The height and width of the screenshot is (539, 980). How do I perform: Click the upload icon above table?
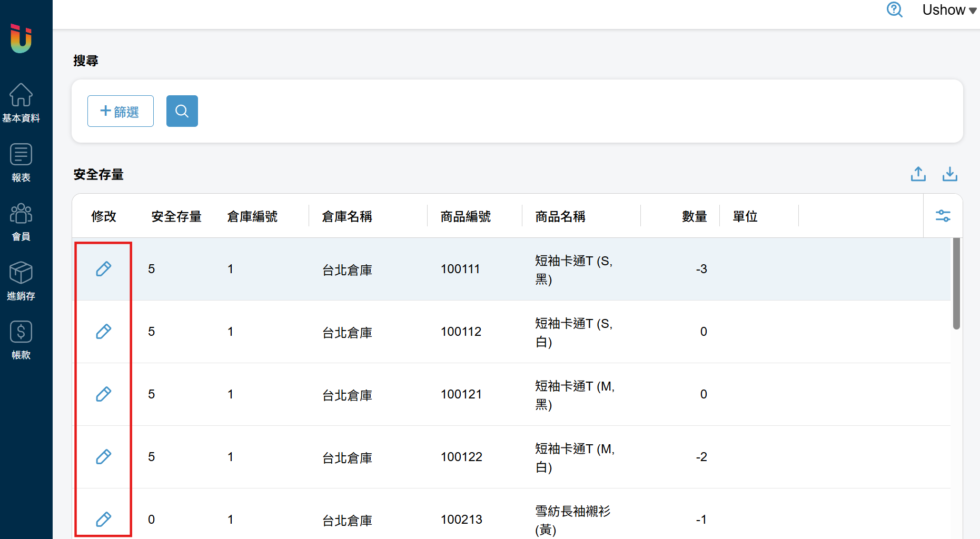(918, 174)
